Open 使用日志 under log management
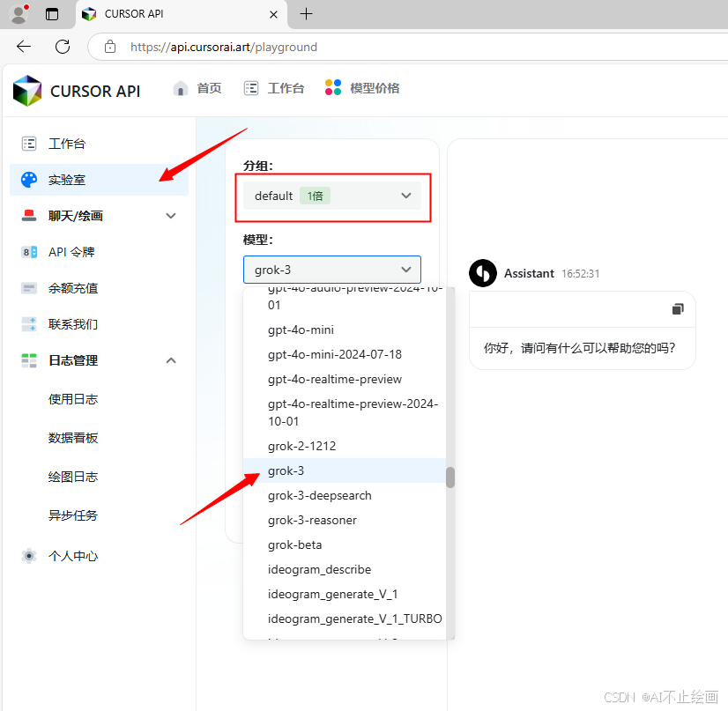 [x=73, y=399]
